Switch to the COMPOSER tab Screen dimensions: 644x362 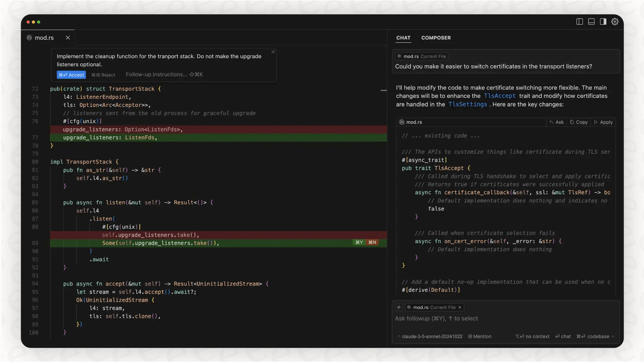436,38
